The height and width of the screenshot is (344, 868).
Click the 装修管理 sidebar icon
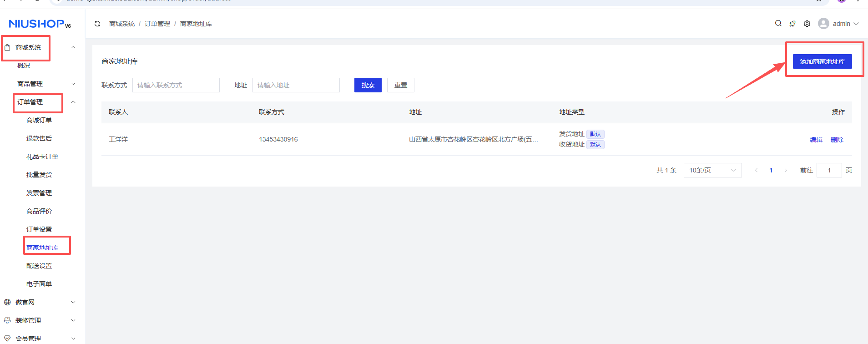(7, 320)
